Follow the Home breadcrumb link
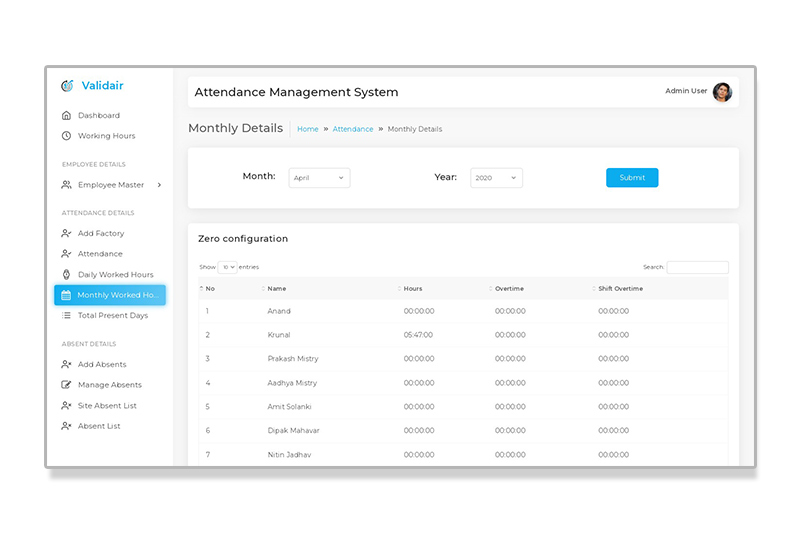Viewport: 800px width, 533px height. tap(307, 129)
